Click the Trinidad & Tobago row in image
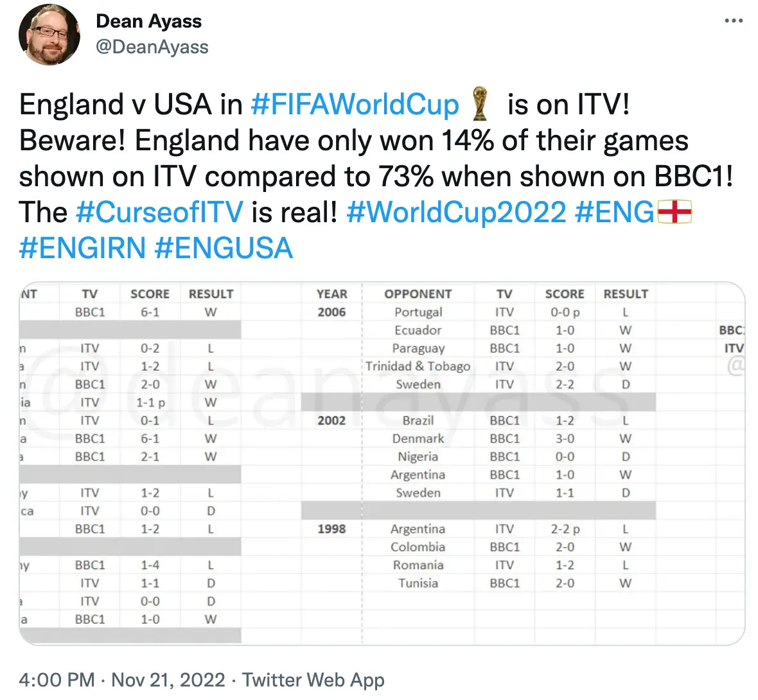The height and width of the screenshot is (700, 758). 418,366
